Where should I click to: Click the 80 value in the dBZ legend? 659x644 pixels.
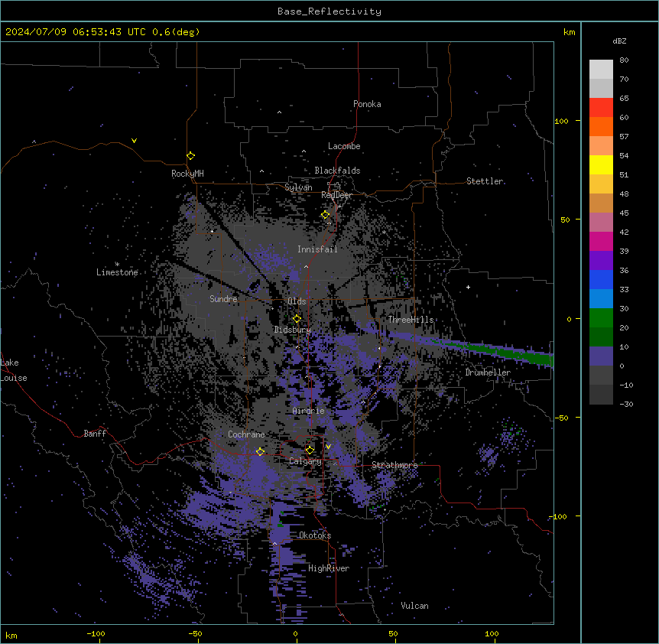click(x=624, y=60)
